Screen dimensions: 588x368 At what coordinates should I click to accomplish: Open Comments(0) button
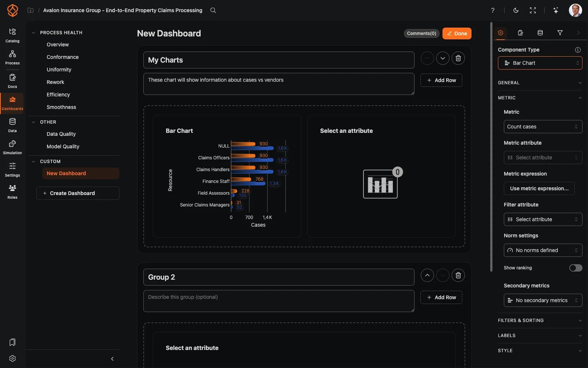[x=422, y=33]
